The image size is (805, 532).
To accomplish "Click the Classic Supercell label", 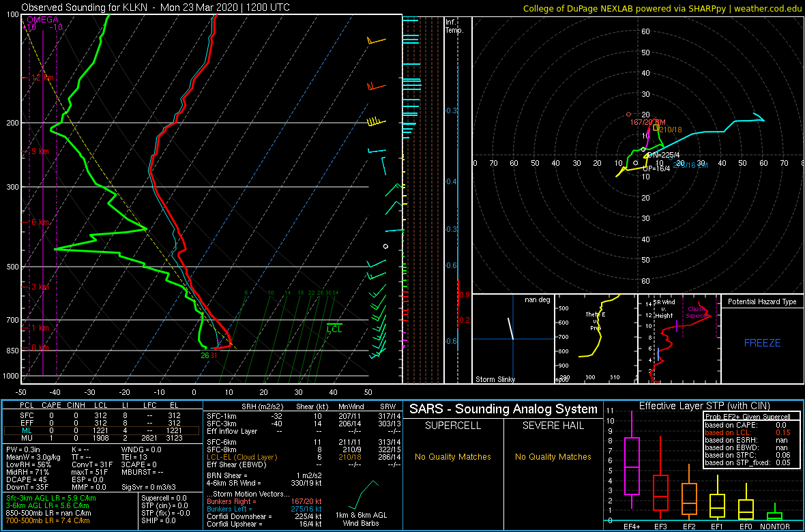I will [698, 312].
